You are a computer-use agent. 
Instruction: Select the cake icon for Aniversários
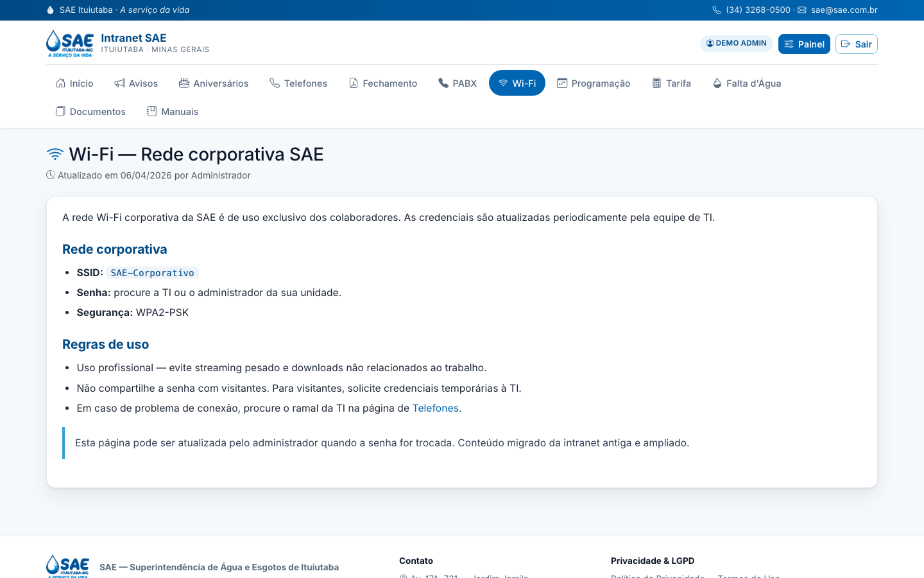click(184, 83)
